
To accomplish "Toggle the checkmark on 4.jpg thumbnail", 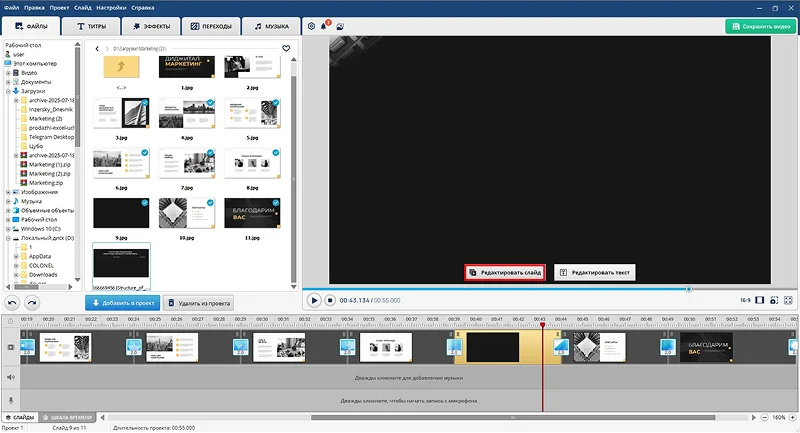I will pyautogui.click(x=210, y=103).
